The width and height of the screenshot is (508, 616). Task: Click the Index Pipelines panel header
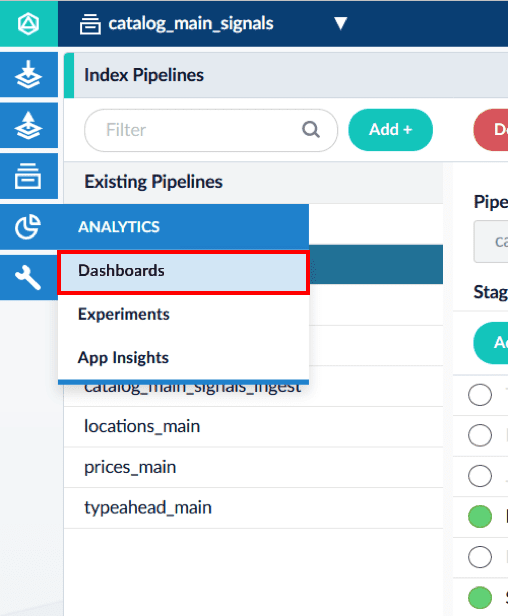286,75
